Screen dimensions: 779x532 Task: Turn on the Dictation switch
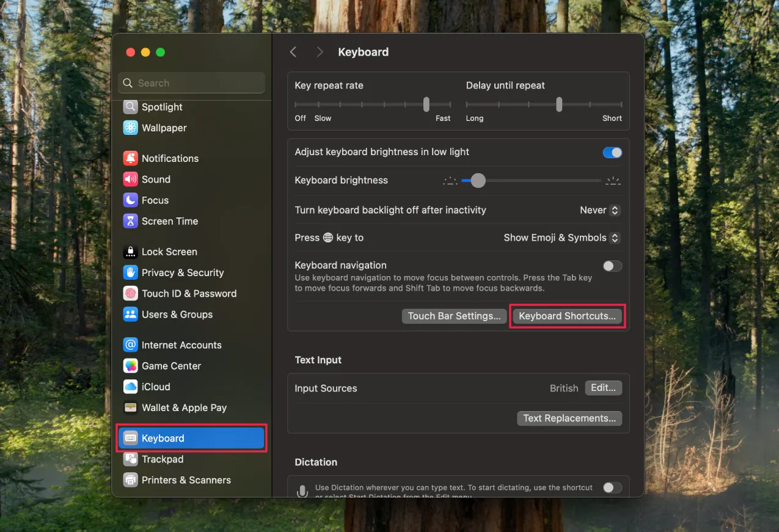point(612,487)
